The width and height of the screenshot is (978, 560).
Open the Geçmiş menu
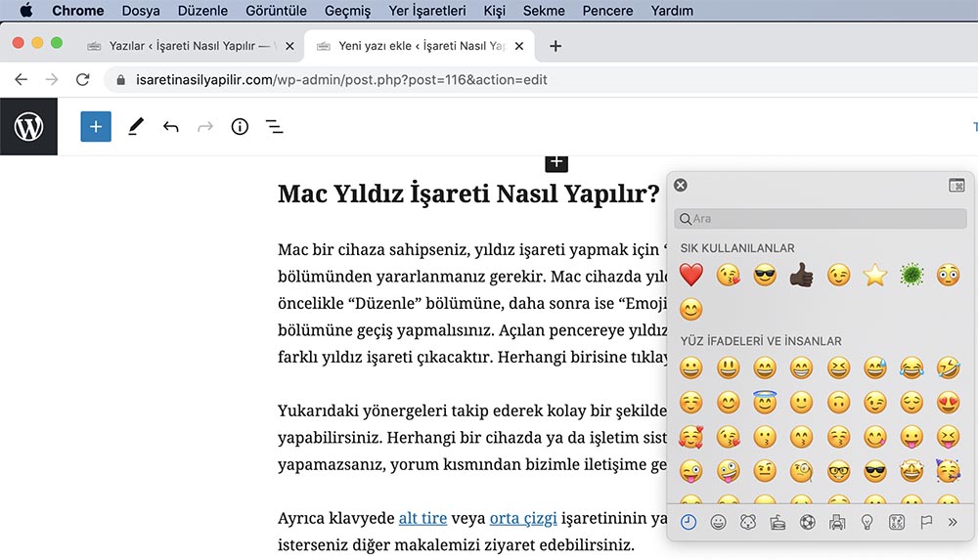347,11
